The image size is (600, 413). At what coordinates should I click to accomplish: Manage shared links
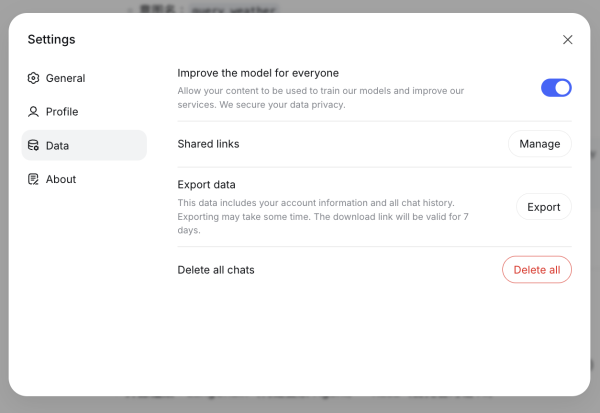(540, 144)
